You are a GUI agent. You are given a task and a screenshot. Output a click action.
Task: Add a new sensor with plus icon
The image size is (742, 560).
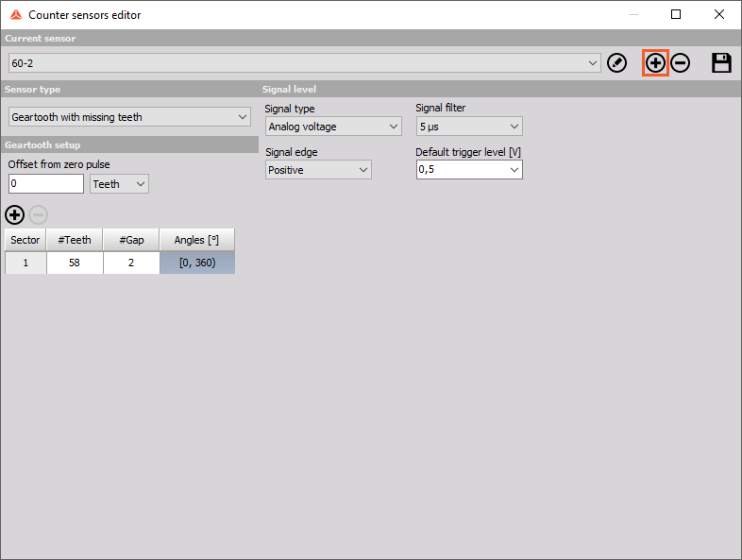(655, 63)
